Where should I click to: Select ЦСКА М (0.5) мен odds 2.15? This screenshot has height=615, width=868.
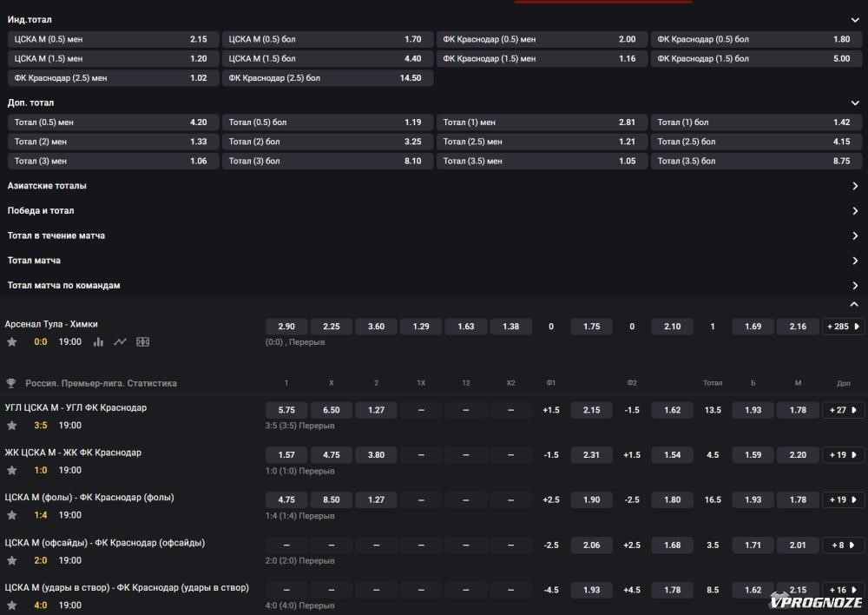click(x=113, y=39)
